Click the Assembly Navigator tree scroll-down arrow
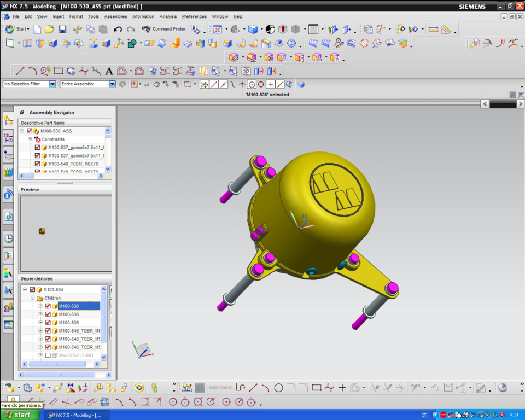The width and height of the screenshot is (525, 420). click(x=108, y=169)
